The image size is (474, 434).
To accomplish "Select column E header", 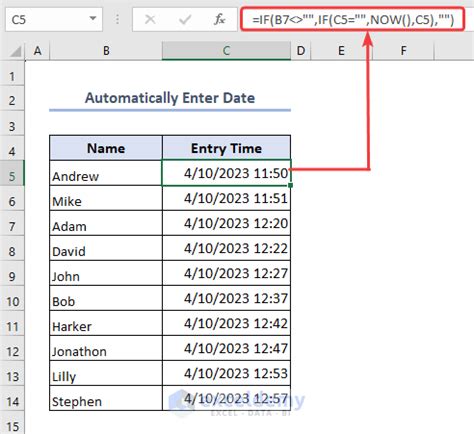I will 341,51.
